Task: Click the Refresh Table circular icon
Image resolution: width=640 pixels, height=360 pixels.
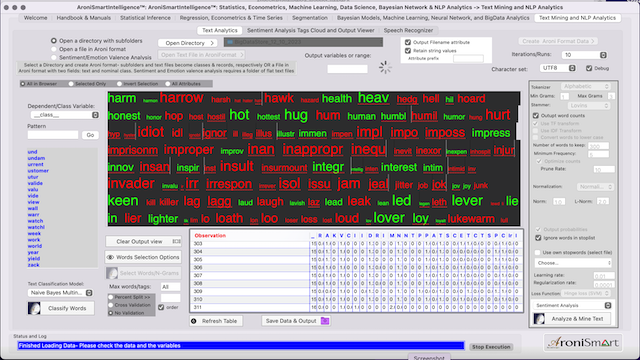Action: coord(194,321)
